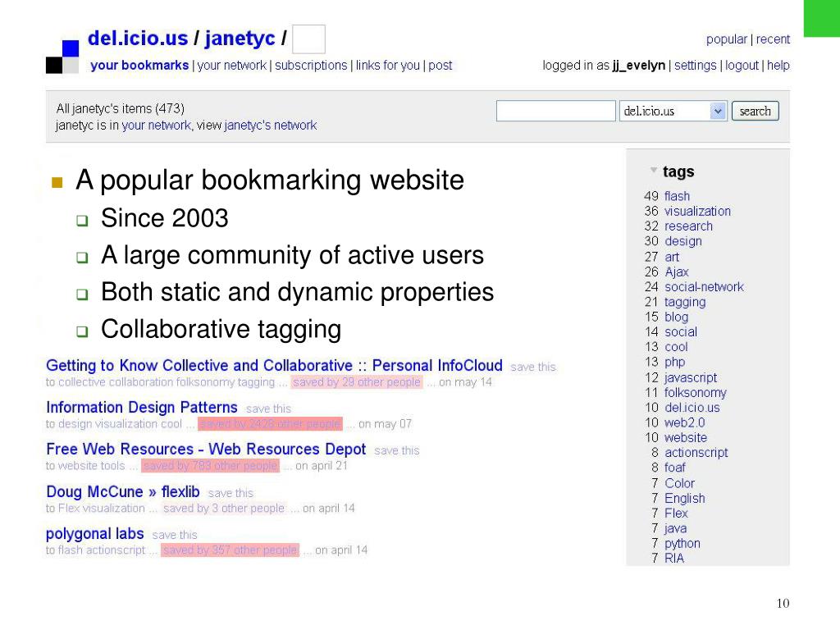Select the php tag
The height and width of the screenshot is (630, 840).
(674, 362)
